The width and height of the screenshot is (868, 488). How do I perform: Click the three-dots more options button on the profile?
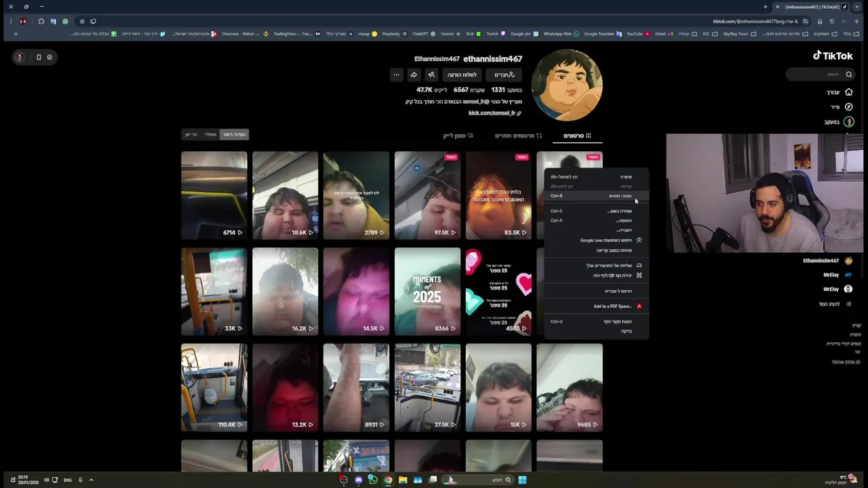396,75
